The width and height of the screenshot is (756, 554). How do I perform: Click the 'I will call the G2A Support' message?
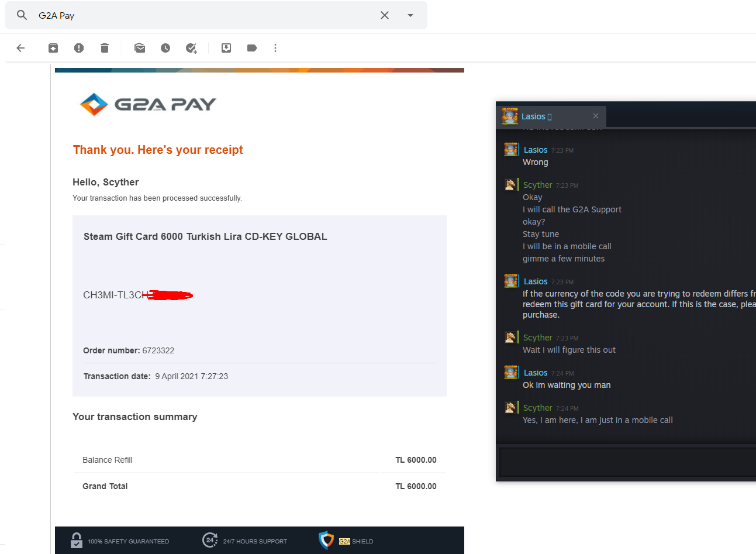pos(572,209)
